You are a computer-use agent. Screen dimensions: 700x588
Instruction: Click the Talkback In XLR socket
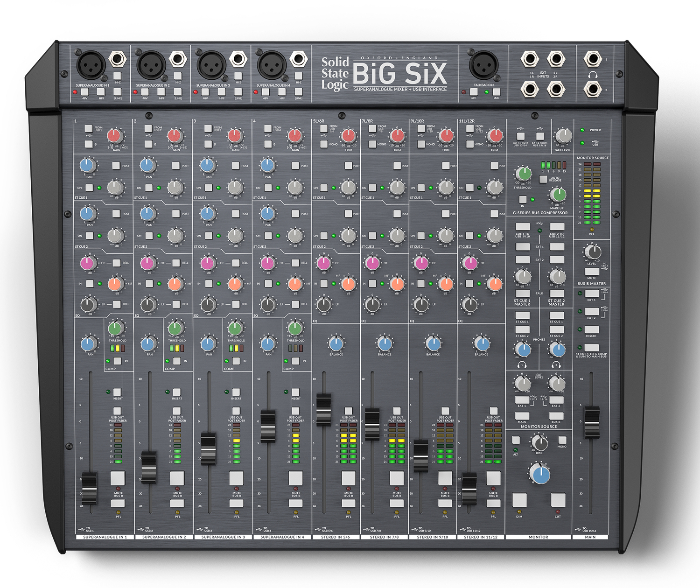483,65
